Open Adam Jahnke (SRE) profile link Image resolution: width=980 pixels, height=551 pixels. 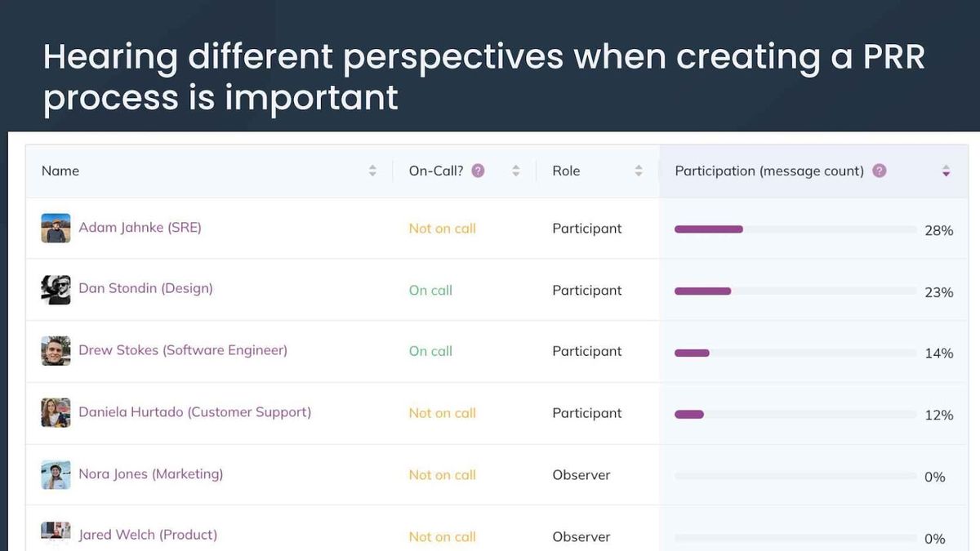pos(140,228)
